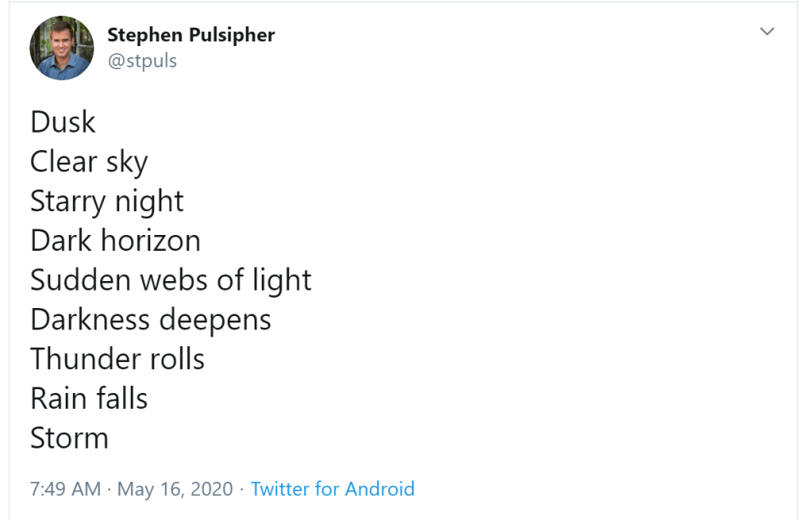This screenshot has width=812, height=520.
Task: Click the word "Darkness" in the tweet
Action: (x=90, y=320)
